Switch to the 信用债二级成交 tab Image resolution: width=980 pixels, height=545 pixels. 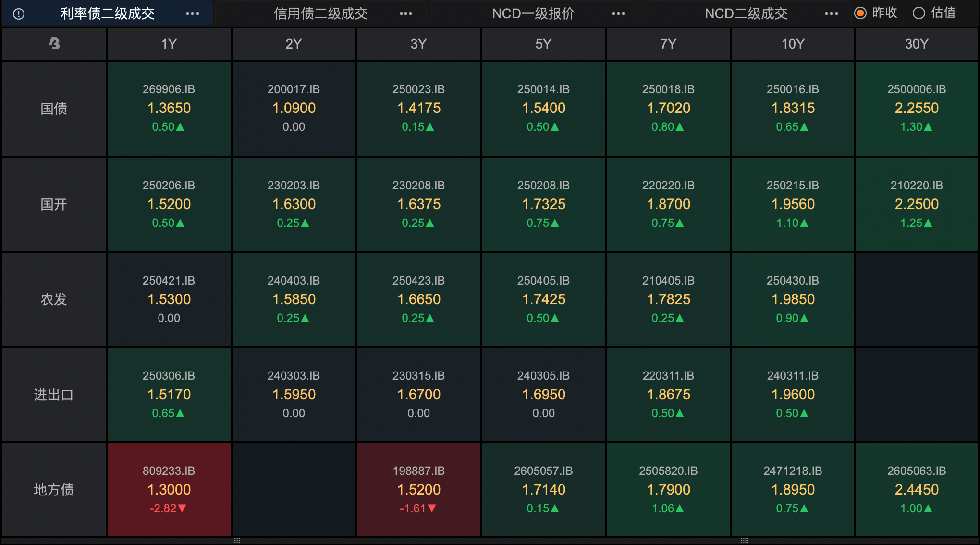click(320, 14)
